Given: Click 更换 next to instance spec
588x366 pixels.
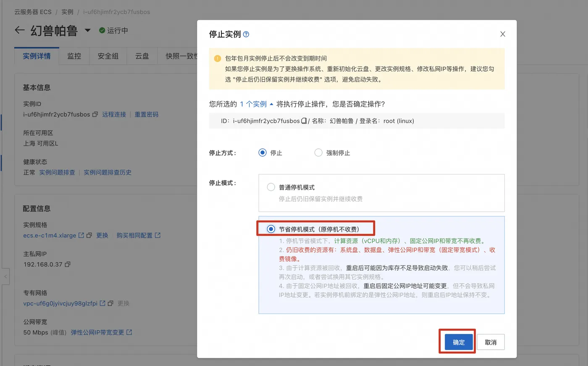Looking at the screenshot, I should coord(102,235).
